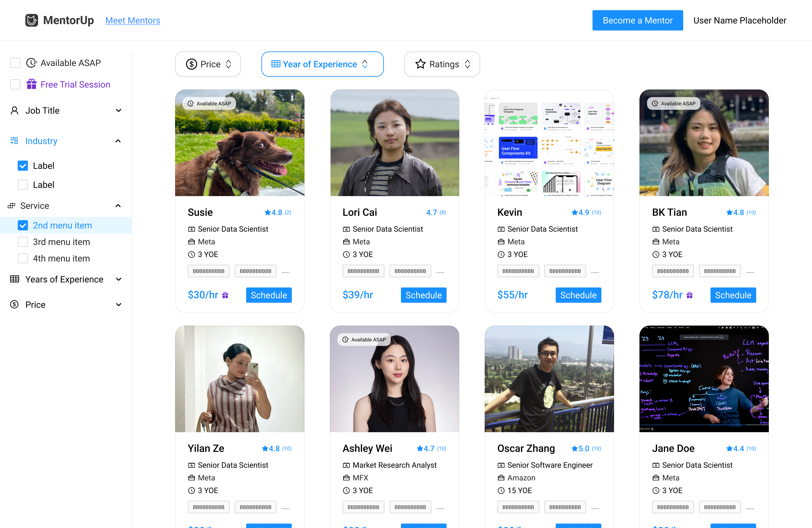812x528 pixels.
Task: Click the dollar icon in the Price sort button
Action: [x=191, y=64]
